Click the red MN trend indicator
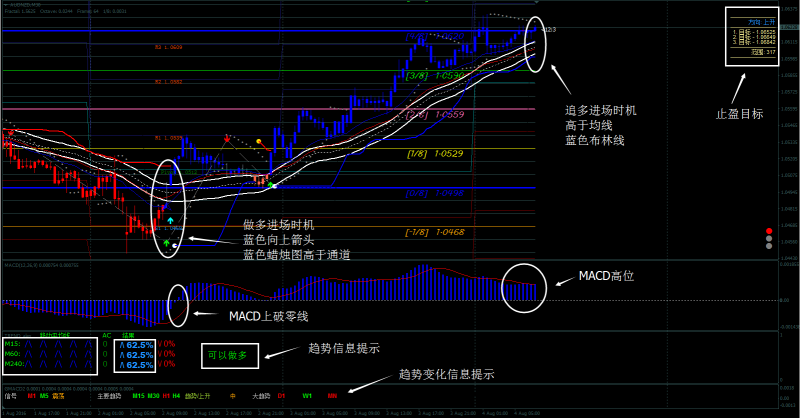This screenshot has width=800, height=418. click(332, 396)
